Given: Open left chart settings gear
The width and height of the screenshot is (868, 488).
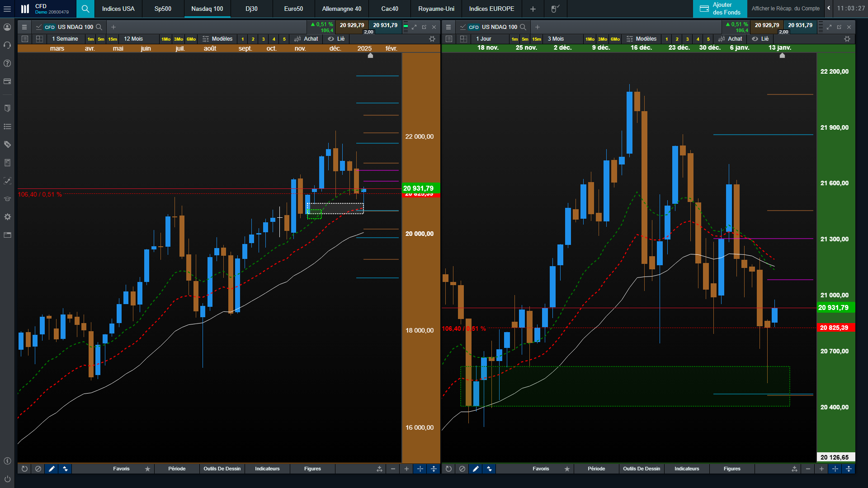Looking at the screenshot, I should tap(432, 39).
